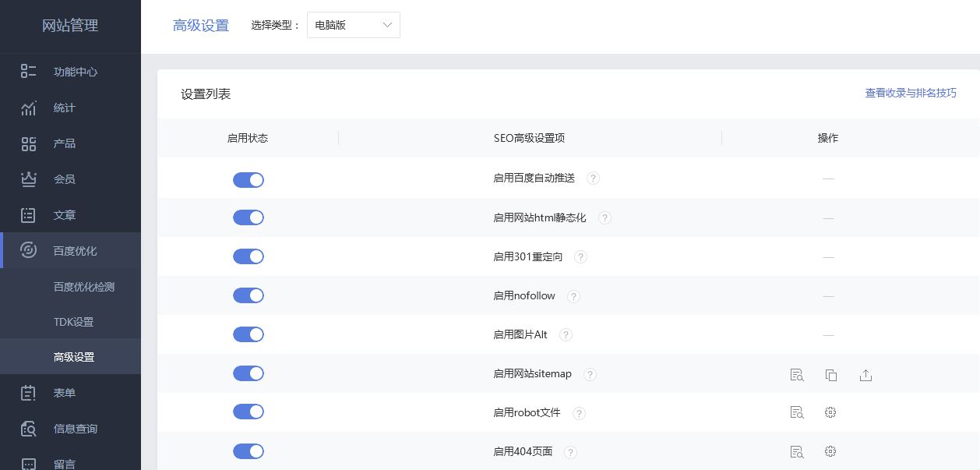Click help icon beside 启用百度自动推送
Screen dimensions: 980x470
(x=593, y=178)
